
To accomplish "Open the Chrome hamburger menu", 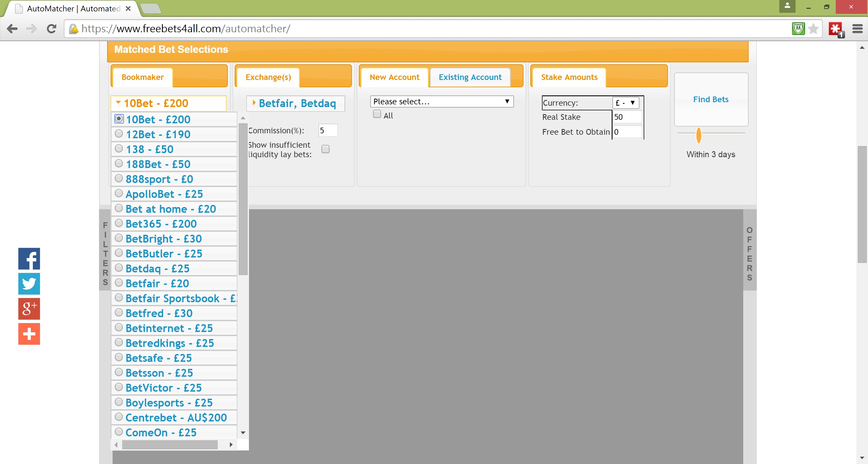I will coord(857,29).
